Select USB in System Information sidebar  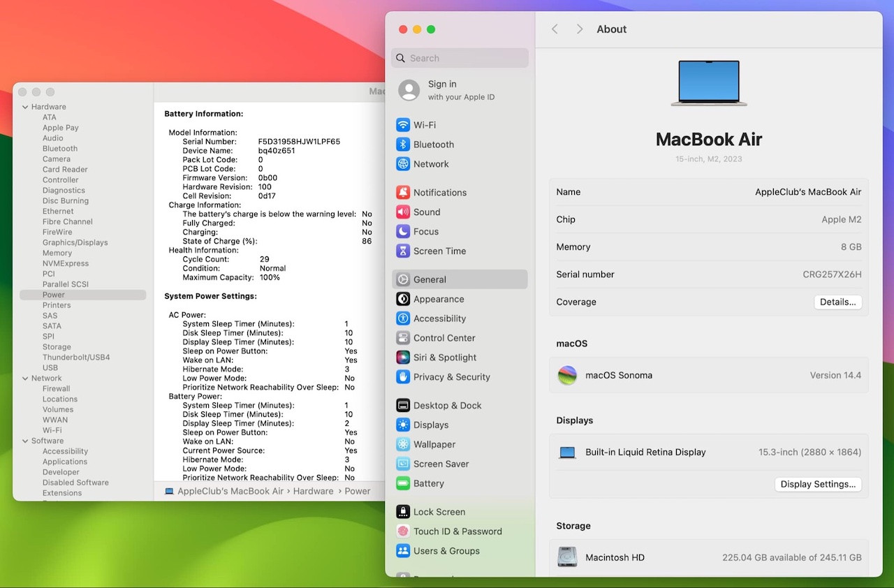point(50,368)
